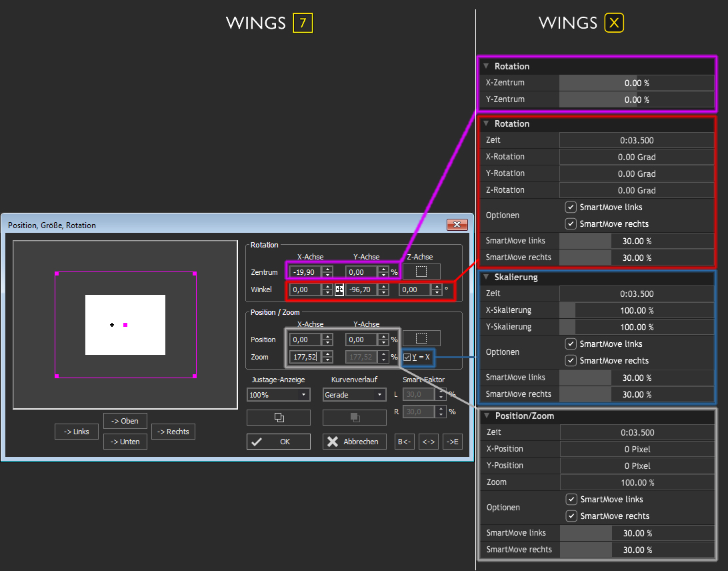Open the Kurvenverlauf Gerade dropdown
The height and width of the screenshot is (571, 728).
(355, 395)
